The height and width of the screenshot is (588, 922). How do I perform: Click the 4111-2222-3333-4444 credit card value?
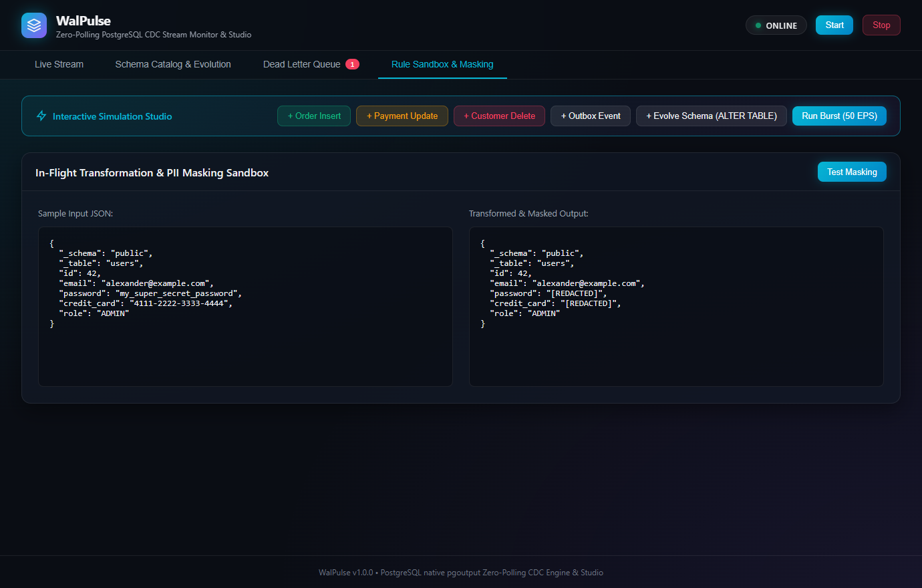point(180,303)
